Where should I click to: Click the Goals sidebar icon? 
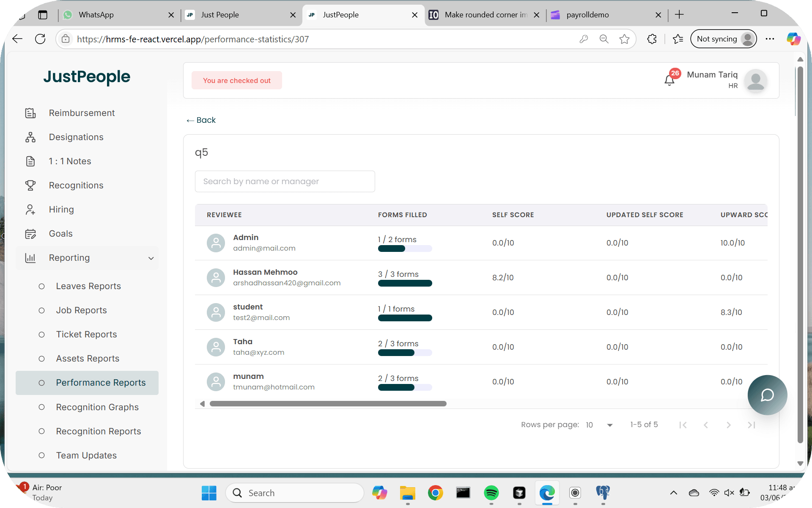(x=30, y=234)
